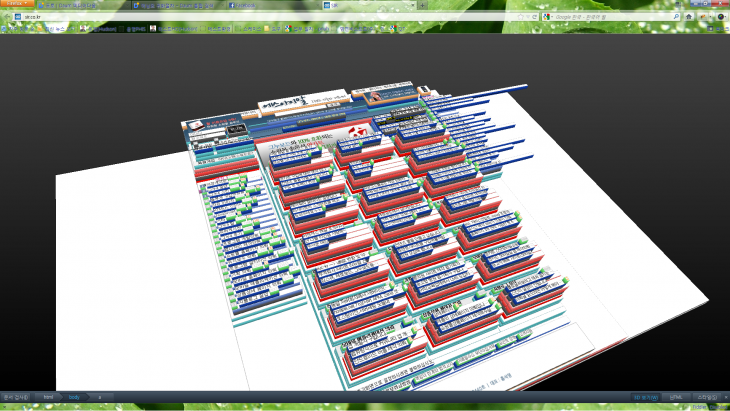Open the Style panel button
Screen dimensions: 730x411
coord(706,397)
